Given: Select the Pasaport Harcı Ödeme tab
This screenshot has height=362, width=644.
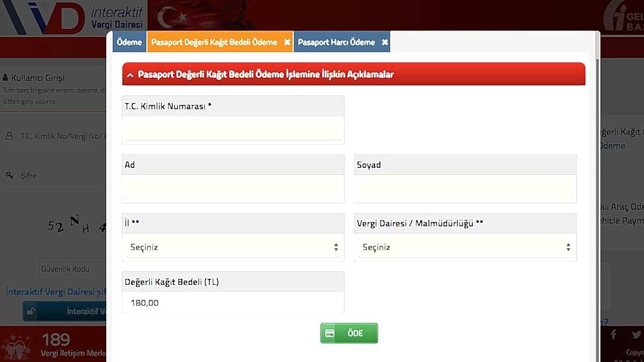Looking at the screenshot, I should [336, 42].
